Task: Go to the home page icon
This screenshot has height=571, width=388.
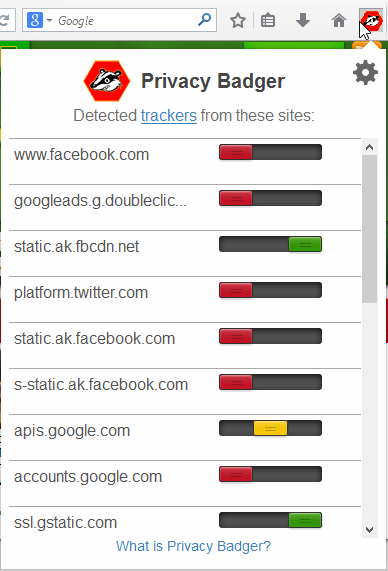Action: [x=339, y=20]
